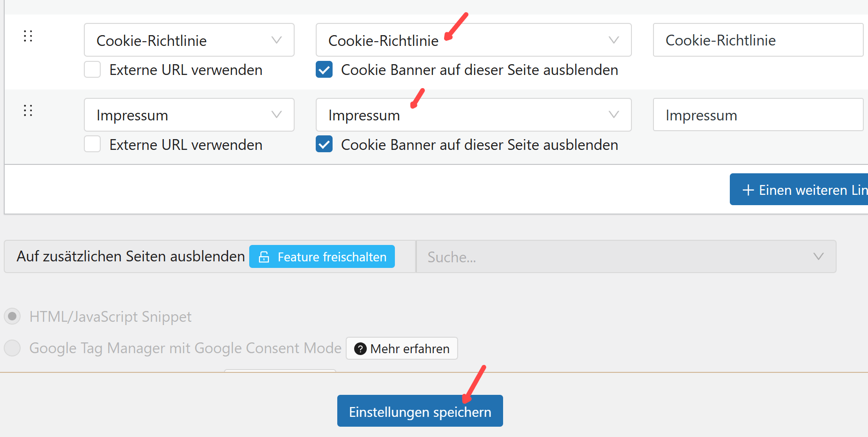The width and height of the screenshot is (868, 437).
Task: Click Einstellungen speichern button
Action: (420, 411)
